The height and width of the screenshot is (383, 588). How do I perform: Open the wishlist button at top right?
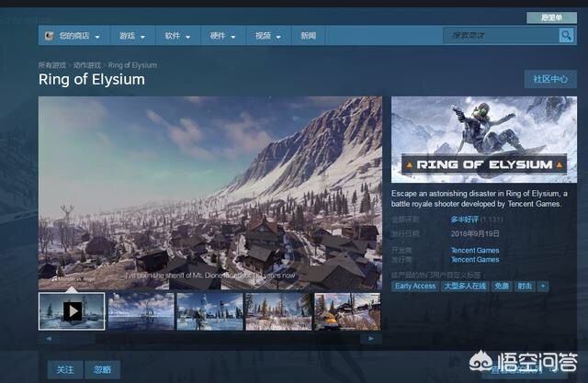coord(551,17)
